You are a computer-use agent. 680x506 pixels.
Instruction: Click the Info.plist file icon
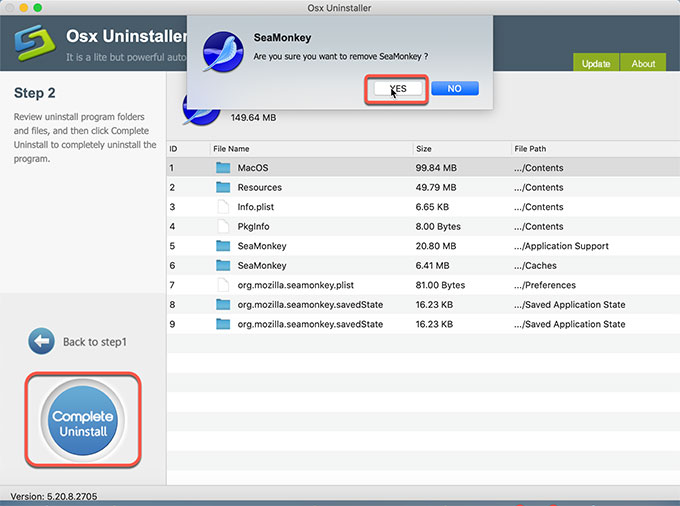coord(223,207)
